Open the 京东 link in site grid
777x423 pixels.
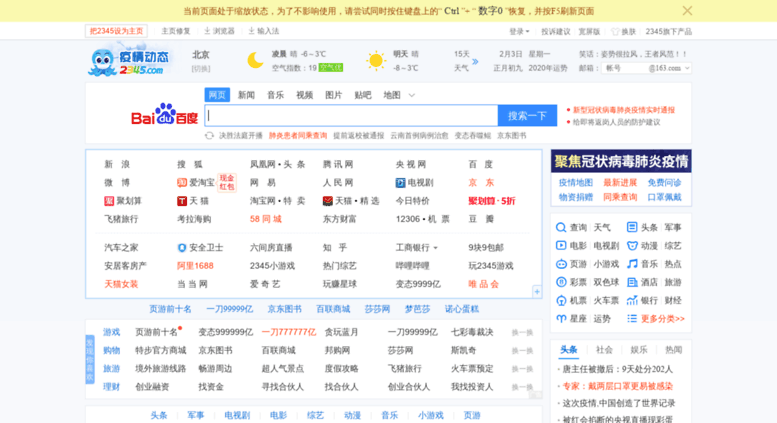[481, 183]
